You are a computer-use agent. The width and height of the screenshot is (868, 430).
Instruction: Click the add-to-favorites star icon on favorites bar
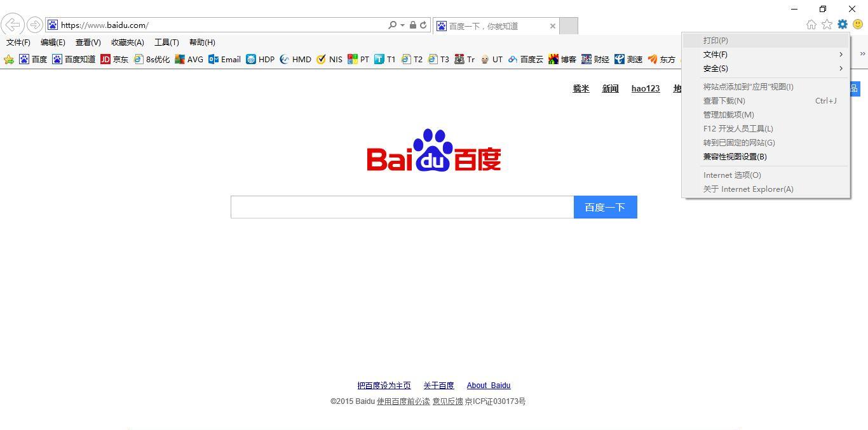pos(9,60)
